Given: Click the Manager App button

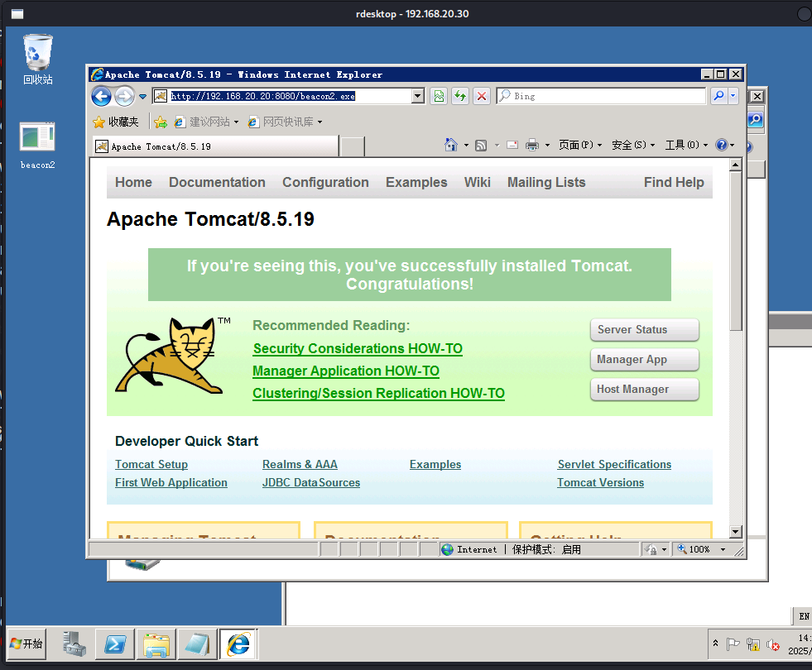Looking at the screenshot, I should pyautogui.click(x=644, y=360).
